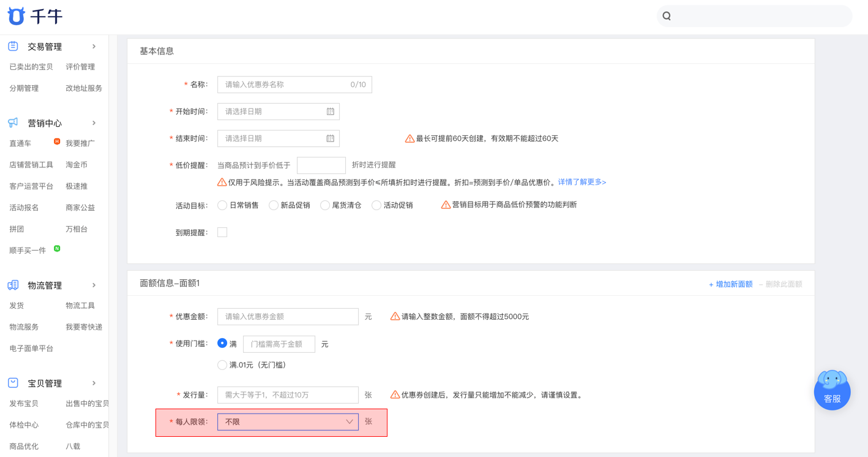Screen dimensions: 868x457
Task: Click the 客服 elephant mascot icon
Action: pos(832,380)
